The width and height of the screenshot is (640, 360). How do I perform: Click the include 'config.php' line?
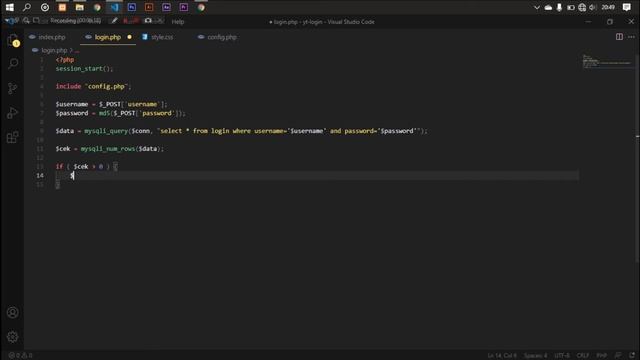(93, 87)
